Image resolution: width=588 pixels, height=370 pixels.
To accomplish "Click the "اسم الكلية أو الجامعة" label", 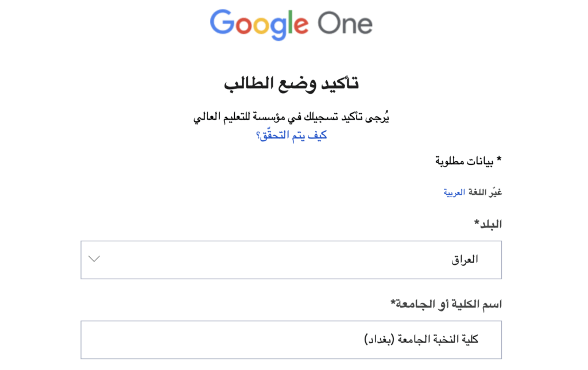I will coord(446,304).
